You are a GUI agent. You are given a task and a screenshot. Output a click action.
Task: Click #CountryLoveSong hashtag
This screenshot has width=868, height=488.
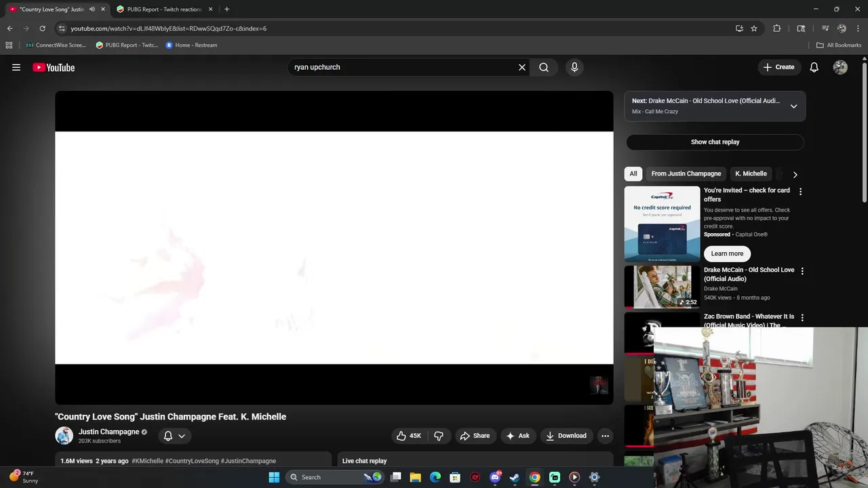[x=192, y=461]
